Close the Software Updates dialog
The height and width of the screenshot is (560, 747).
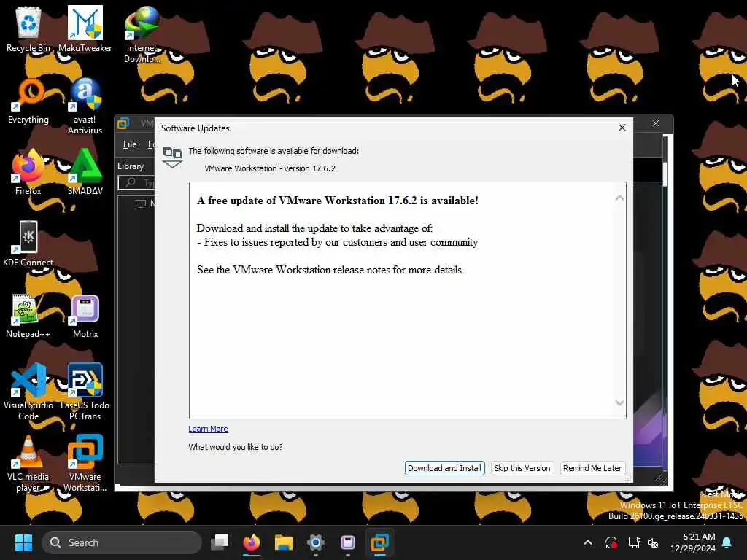tap(622, 128)
